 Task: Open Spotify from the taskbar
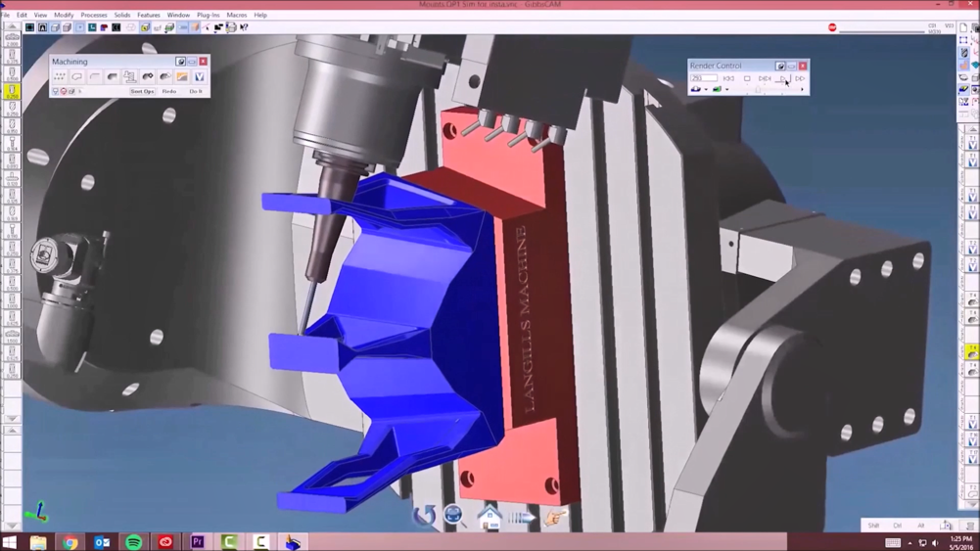click(x=133, y=542)
